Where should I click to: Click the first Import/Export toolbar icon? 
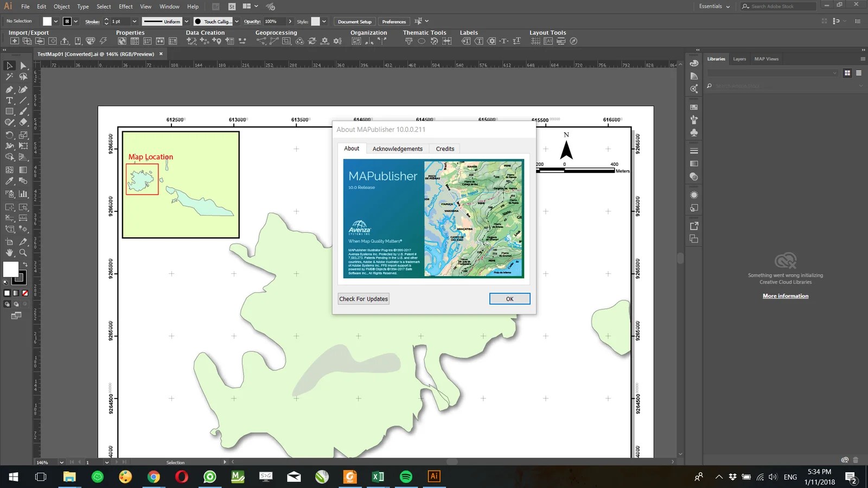[15, 41]
